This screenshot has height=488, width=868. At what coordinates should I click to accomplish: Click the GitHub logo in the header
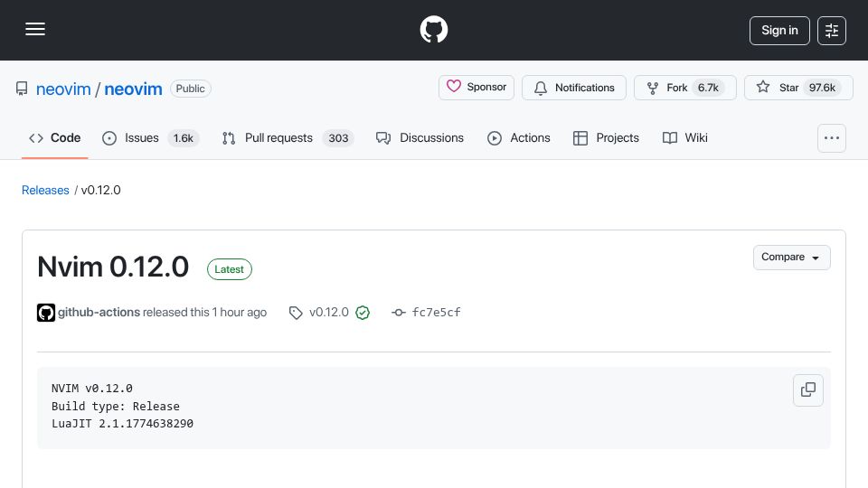(434, 29)
